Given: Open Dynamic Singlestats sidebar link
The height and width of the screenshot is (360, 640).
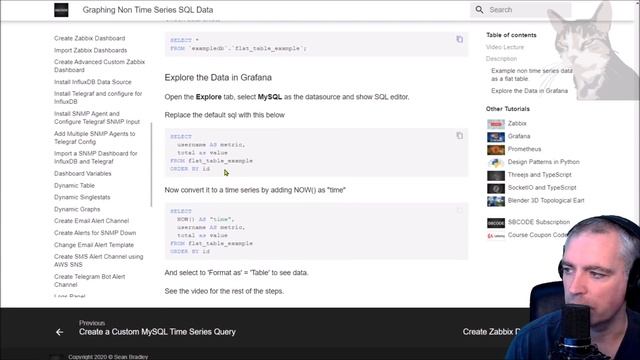Looking at the screenshot, I should point(82,197).
